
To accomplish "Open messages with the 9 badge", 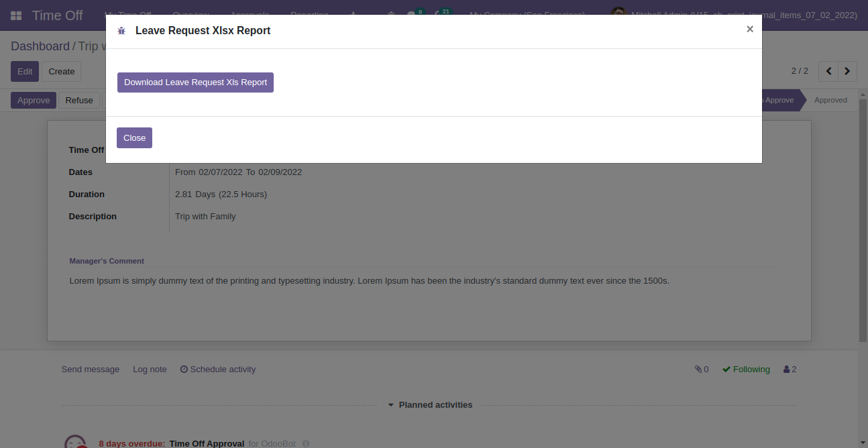I will 416,14.
